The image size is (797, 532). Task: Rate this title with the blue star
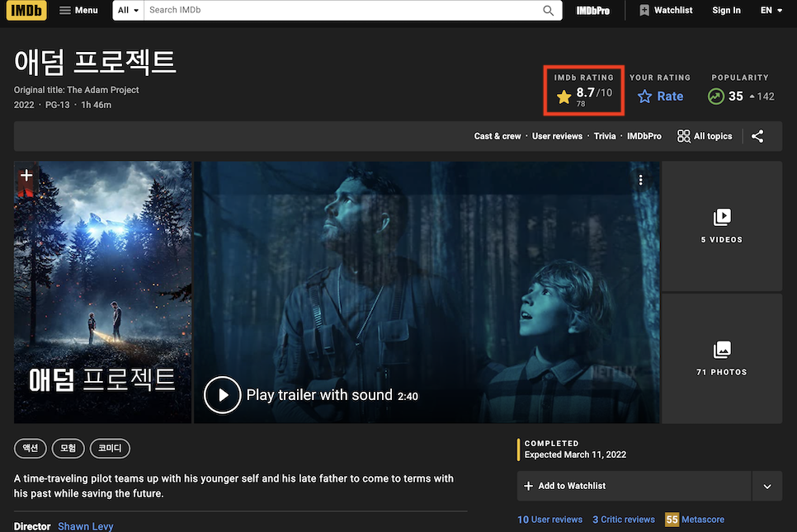click(660, 96)
